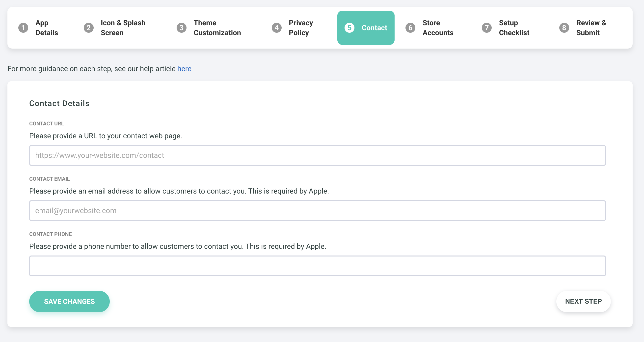Screen dimensions: 644x342
Task: Click the step 6 number circle
Action: click(x=410, y=28)
